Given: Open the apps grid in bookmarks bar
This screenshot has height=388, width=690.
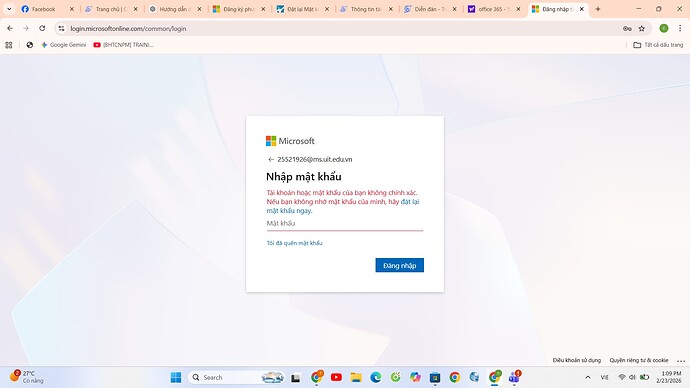Looking at the screenshot, I should (x=9, y=45).
